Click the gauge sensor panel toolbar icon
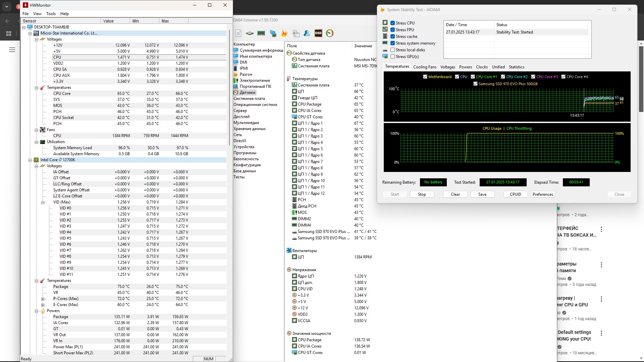Screen dimensions: 644x362 click(x=330, y=33)
